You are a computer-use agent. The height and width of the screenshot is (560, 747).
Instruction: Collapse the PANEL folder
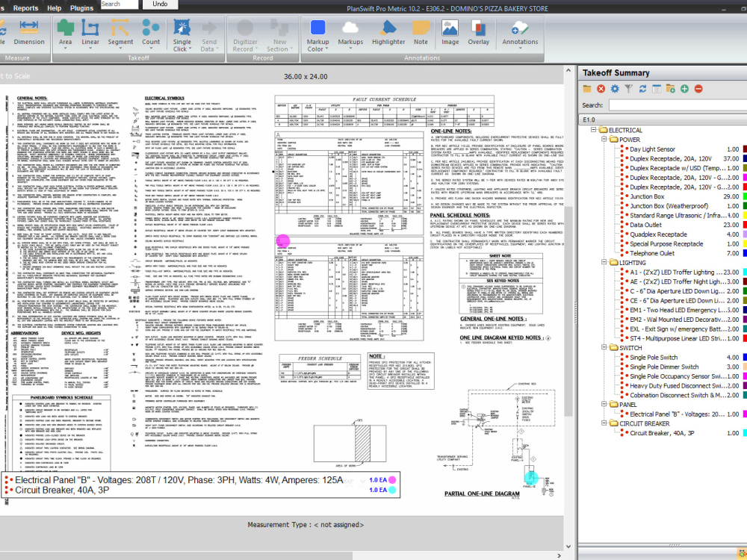click(604, 404)
